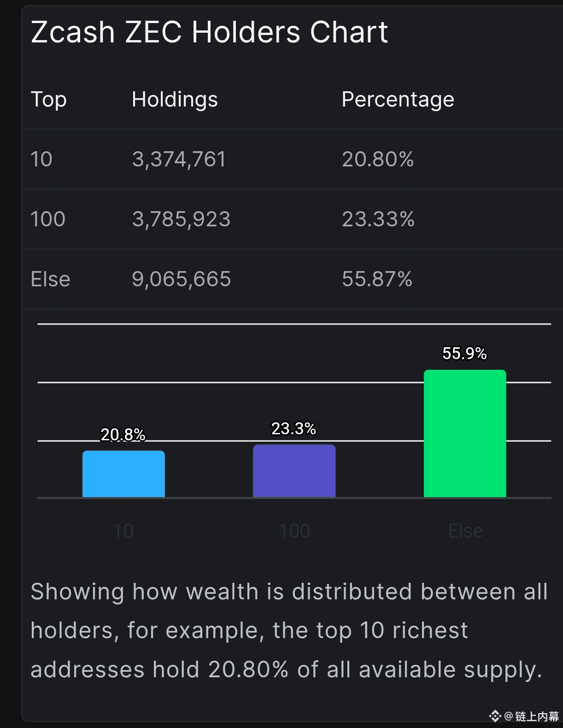Click the faint Else x-axis label

point(465,531)
